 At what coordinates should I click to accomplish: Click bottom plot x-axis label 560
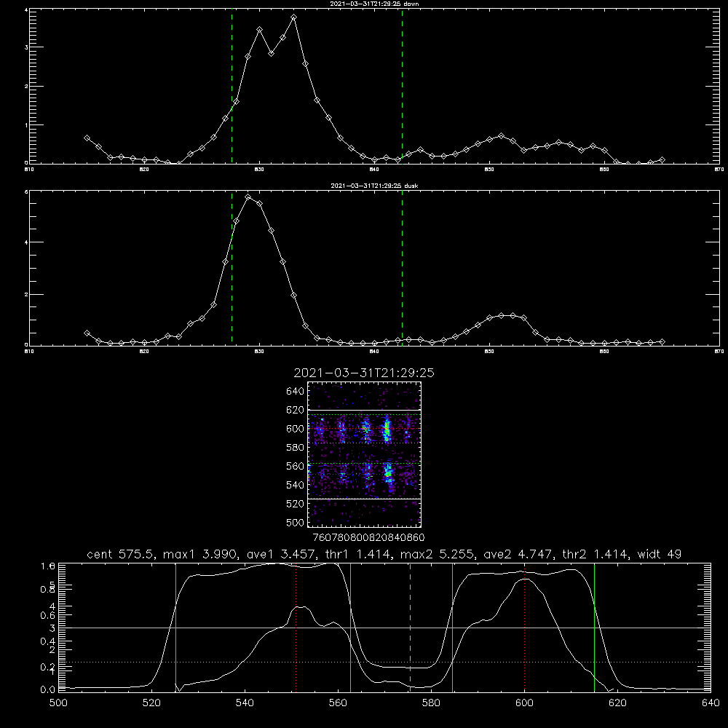[x=338, y=703]
